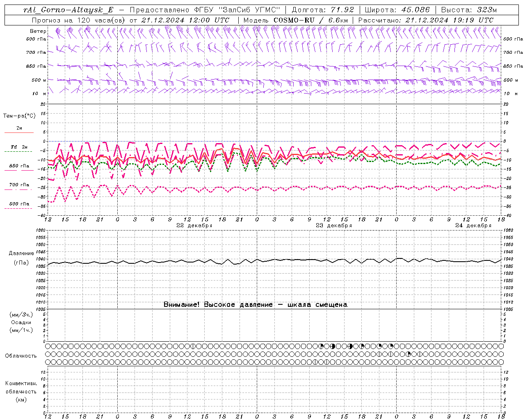Click the 850 гПа temperature legend entry
This screenshot has height=420, width=525.
[x=19, y=167]
